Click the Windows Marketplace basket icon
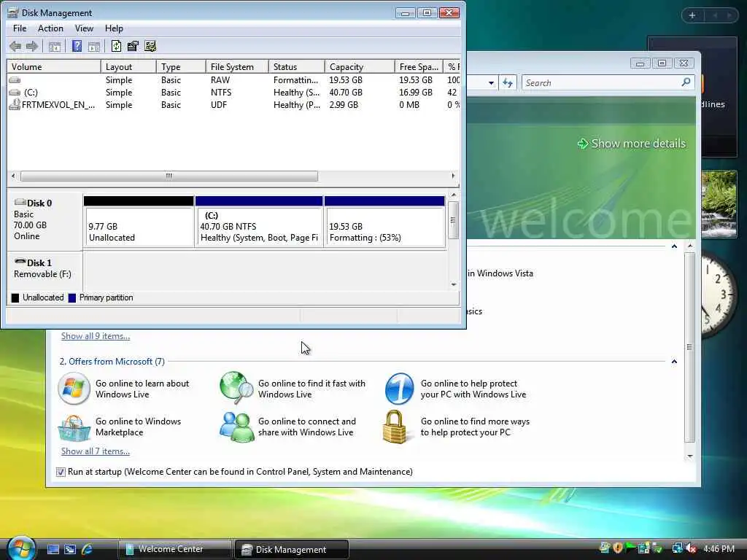This screenshot has height=560, width=747. click(74, 427)
